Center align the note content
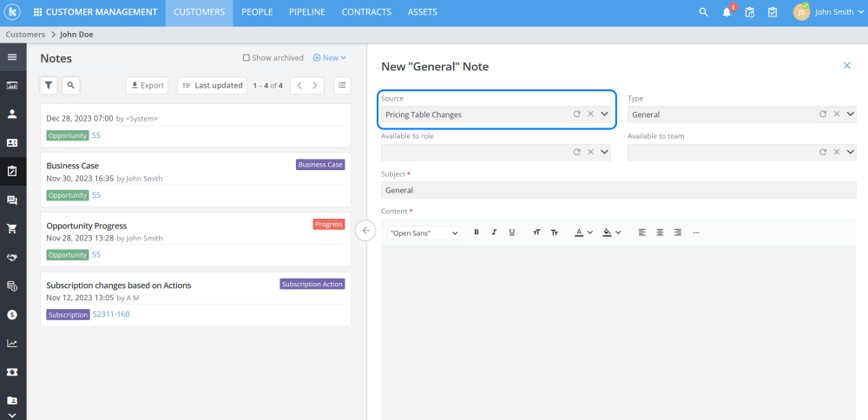The height and width of the screenshot is (420, 868). point(660,232)
